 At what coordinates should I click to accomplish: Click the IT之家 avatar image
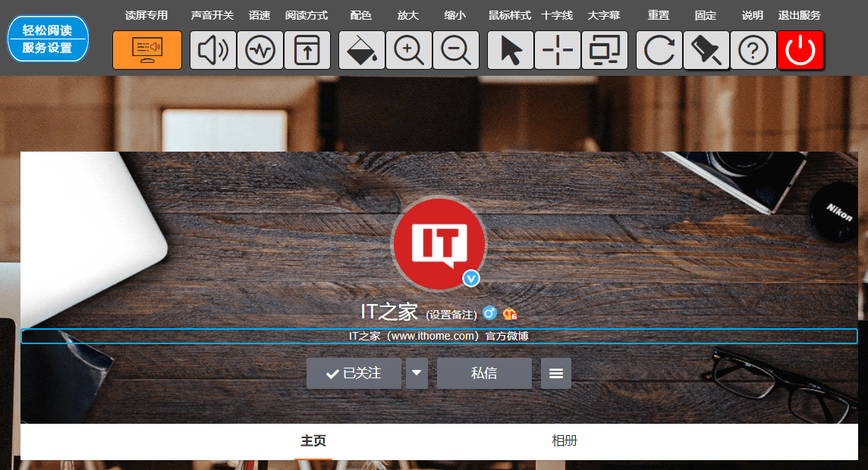(x=439, y=244)
